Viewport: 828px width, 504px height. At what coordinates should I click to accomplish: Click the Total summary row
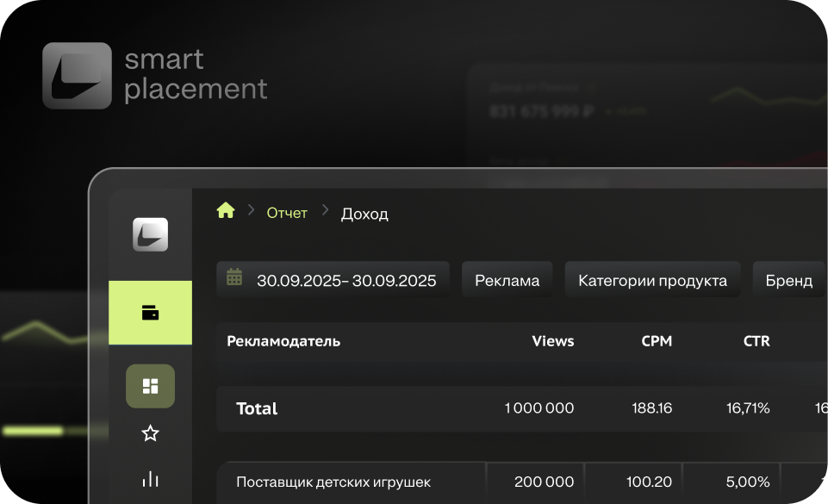coord(257,408)
